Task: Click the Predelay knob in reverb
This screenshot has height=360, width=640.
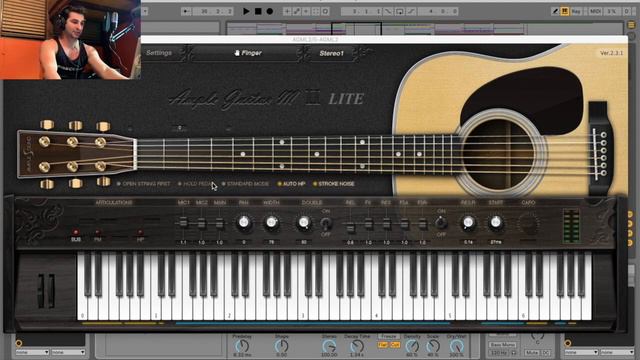Action: tap(242, 346)
